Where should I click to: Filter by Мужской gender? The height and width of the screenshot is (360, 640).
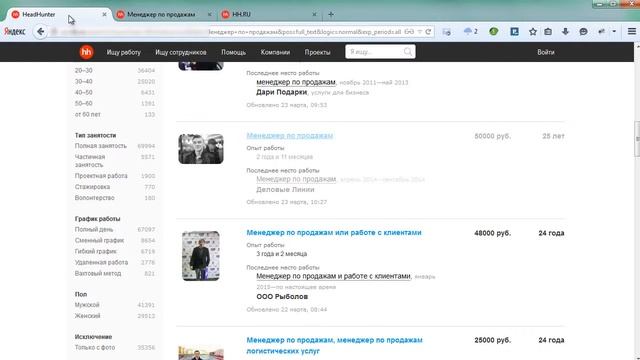[x=87, y=305]
